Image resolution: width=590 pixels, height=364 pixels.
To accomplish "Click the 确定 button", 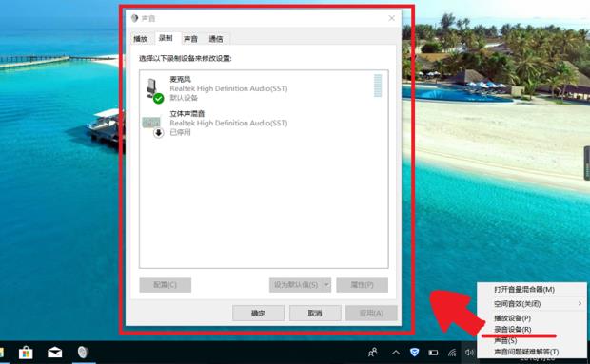I will (258, 313).
